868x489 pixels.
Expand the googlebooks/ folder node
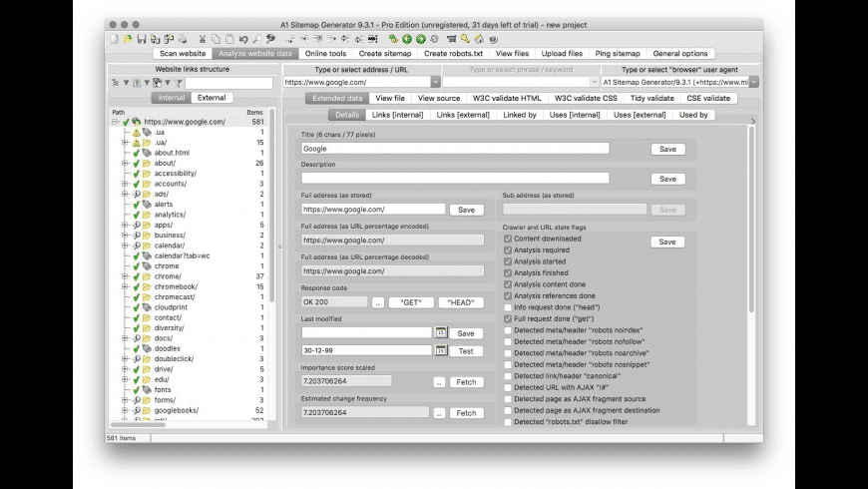click(125, 410)
